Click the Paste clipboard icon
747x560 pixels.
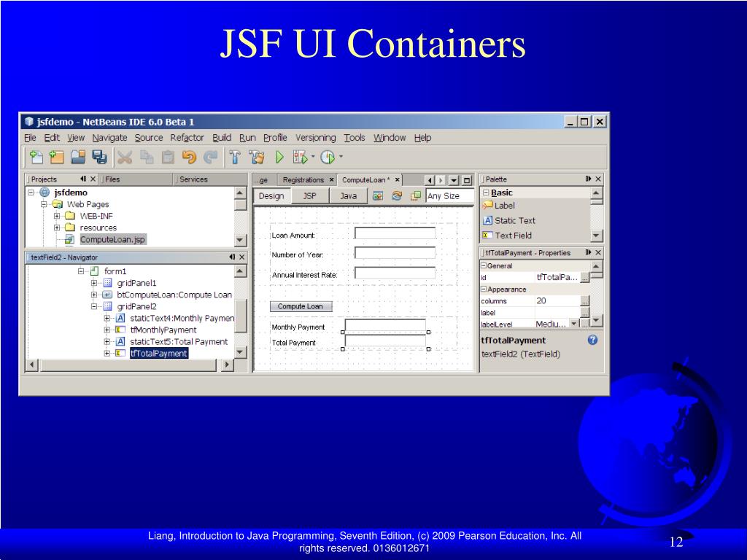click(168, 157)
